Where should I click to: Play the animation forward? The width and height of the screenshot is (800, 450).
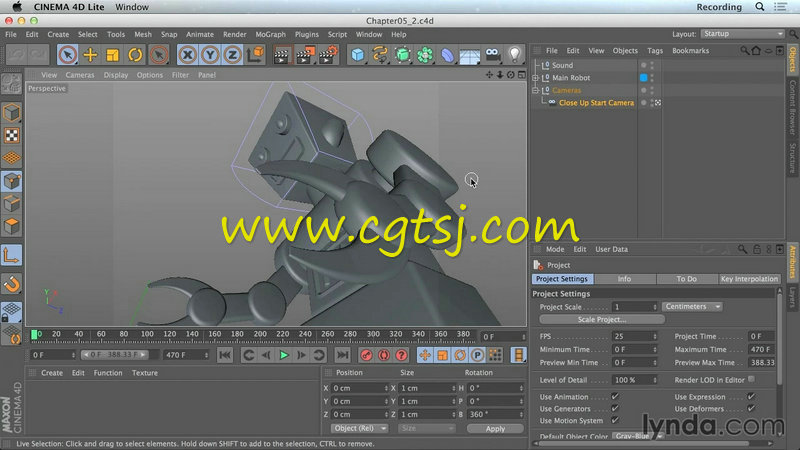(x=284, y=355)
